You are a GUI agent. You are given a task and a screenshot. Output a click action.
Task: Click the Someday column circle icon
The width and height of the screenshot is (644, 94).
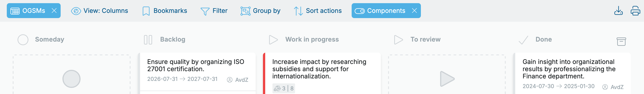point(23,40)
